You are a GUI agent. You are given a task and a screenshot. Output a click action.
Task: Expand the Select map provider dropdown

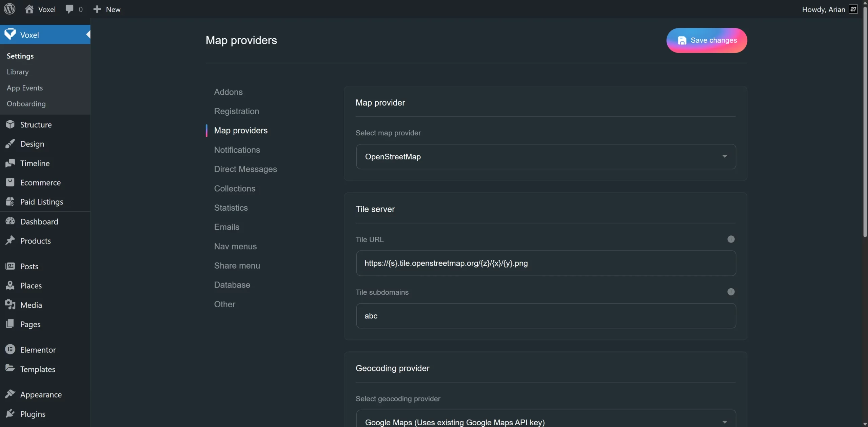(546, 157)
